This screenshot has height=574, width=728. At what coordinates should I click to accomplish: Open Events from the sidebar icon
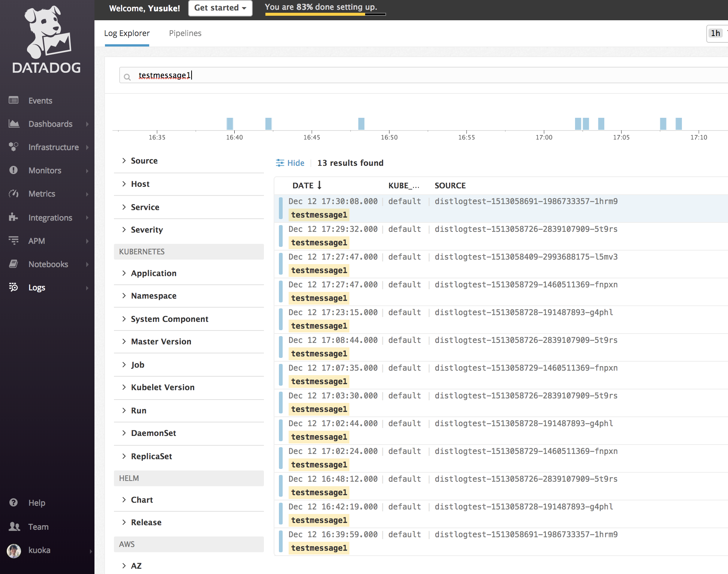13,100
